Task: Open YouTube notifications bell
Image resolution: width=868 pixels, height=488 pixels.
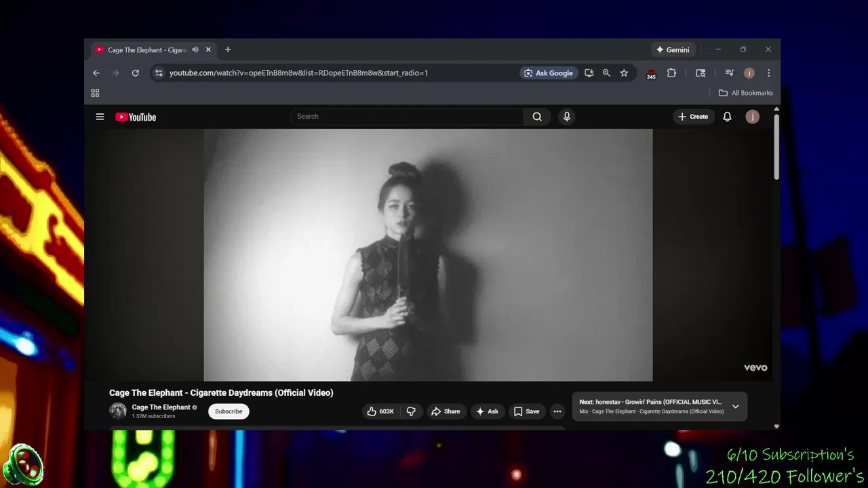Action: [x=727, y=117]
